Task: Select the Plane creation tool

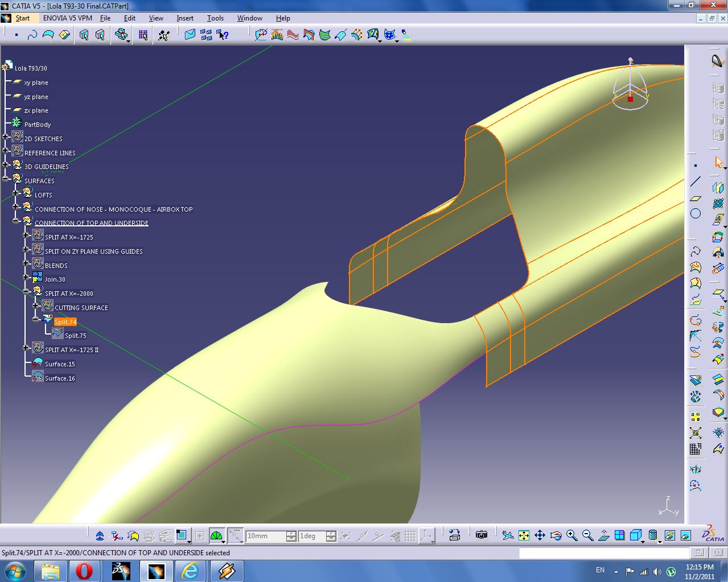Action: (x=696, y=197)
